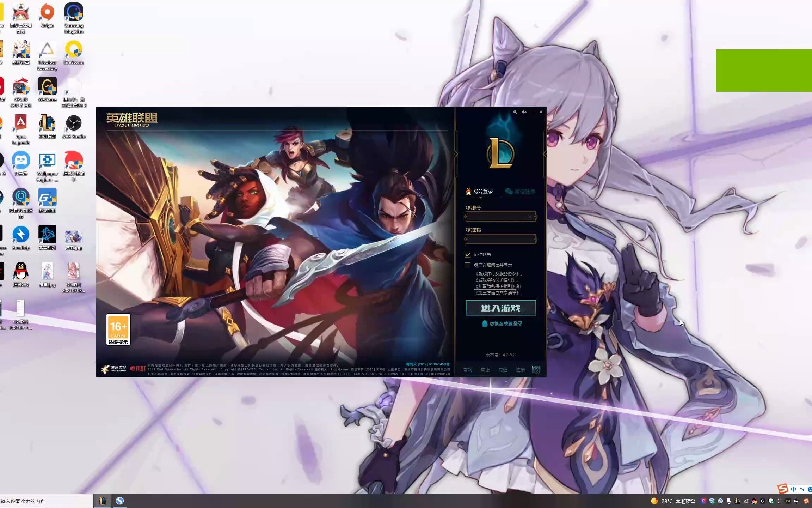Focus the QQ密码 password field
The height and width of the screenshot is (508, 812).
500,239
